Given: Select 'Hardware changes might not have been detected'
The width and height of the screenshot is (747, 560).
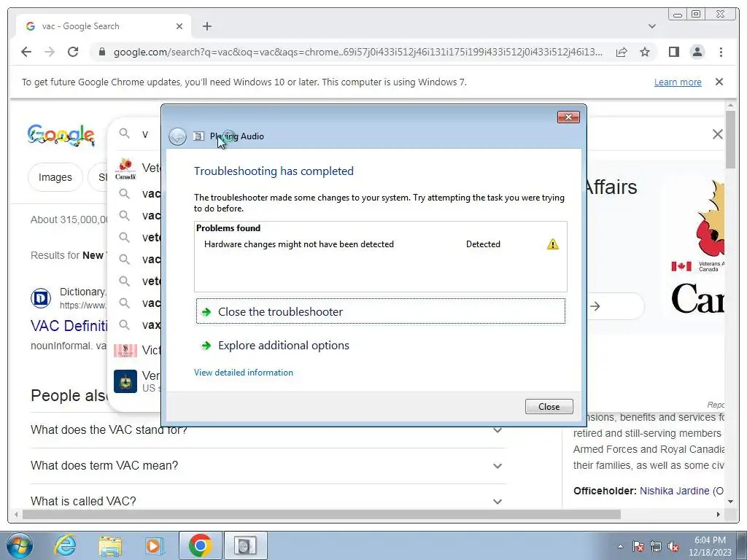Looking at the screenshot, I should (x=299, y=244).
